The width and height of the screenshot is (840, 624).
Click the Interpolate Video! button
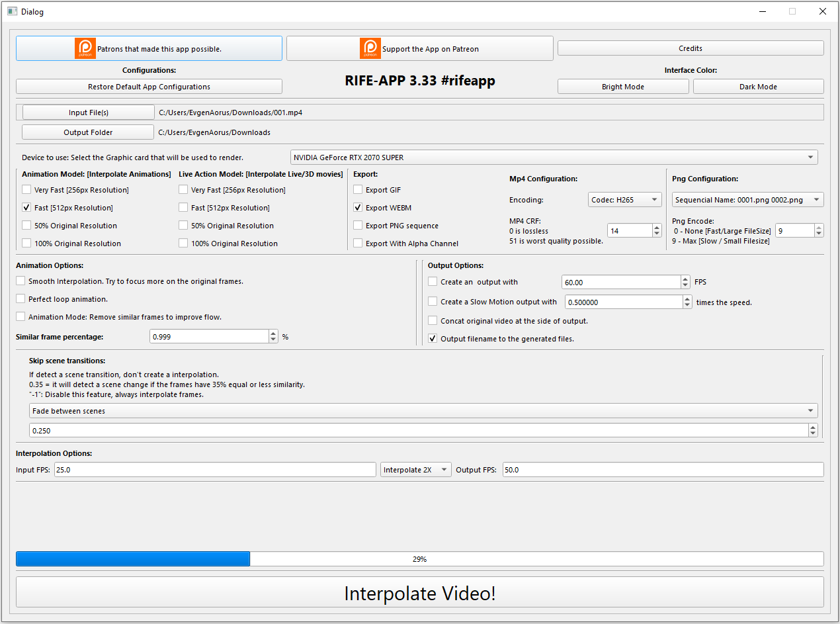[x=419, y=592]
